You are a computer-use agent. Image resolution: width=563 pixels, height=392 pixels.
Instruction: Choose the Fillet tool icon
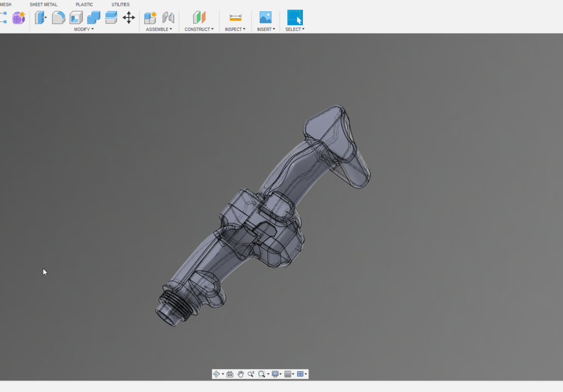click(58, 17)
